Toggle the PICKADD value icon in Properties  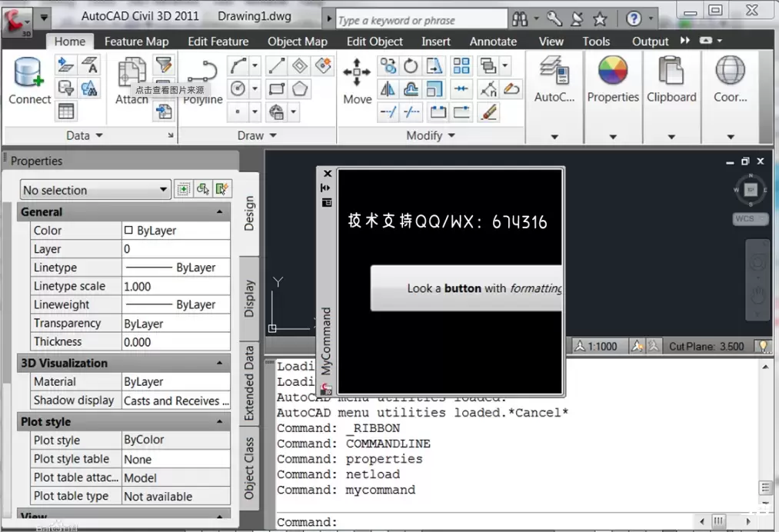(183, 189)
